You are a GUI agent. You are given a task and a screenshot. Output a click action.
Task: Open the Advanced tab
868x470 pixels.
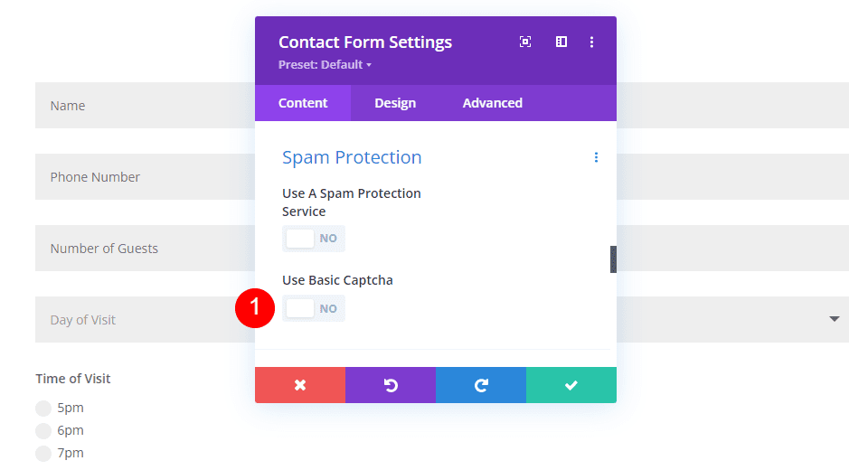pyautogui.click(x=492, y=103)
